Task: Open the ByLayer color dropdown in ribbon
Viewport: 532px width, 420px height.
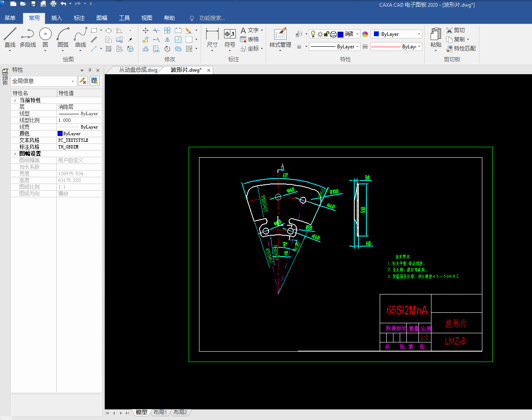Action: click(x=419, y=34)
